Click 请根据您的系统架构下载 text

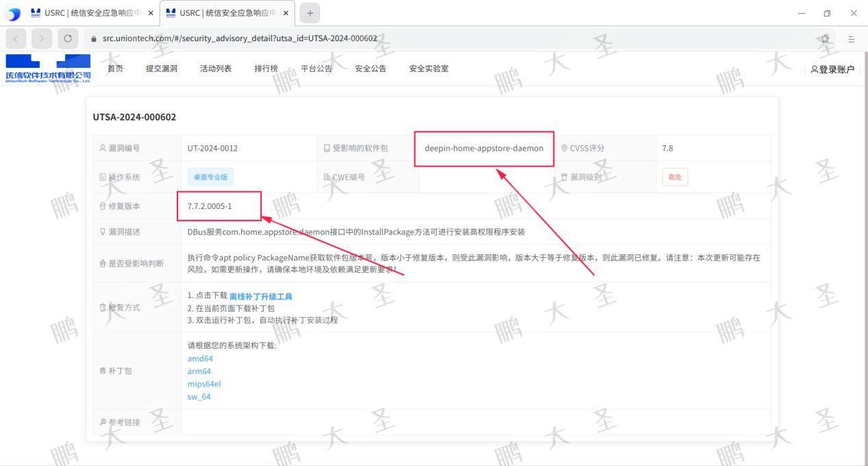point(232,345)
